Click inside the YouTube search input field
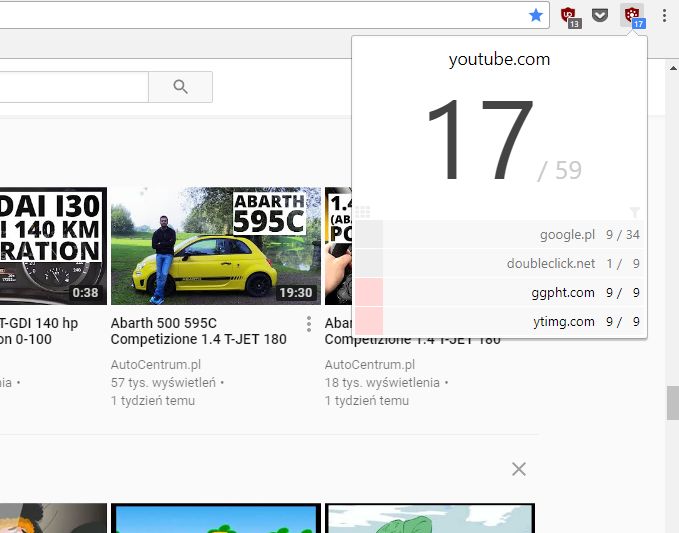The width and height of the screenshot is (679, 533). [x=74, y=87]
